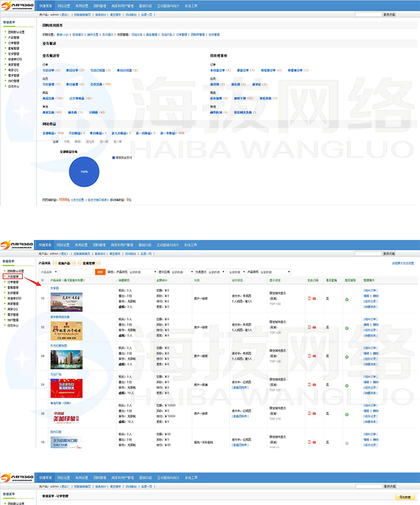Switch to the 添加产品 tab
The height and width of the screenshot is (505, 420).
(64, 262)
